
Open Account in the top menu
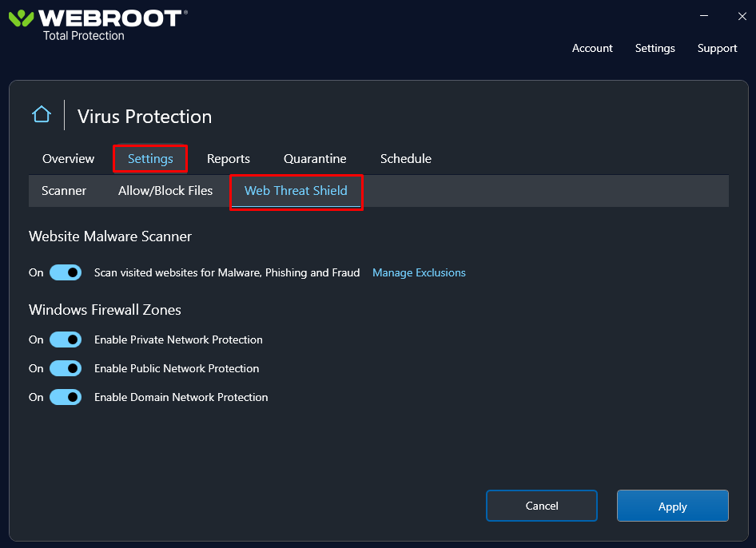pyautogui.click(x=592, y=48)
